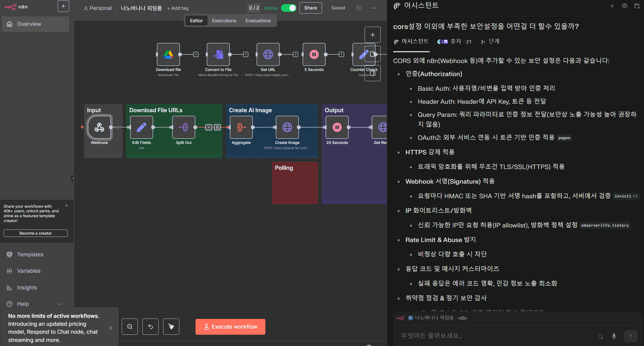644x346 pixels.
Task: Toggle the Active workflow switch
Action: pyautogui.click(x=288, y=8)
